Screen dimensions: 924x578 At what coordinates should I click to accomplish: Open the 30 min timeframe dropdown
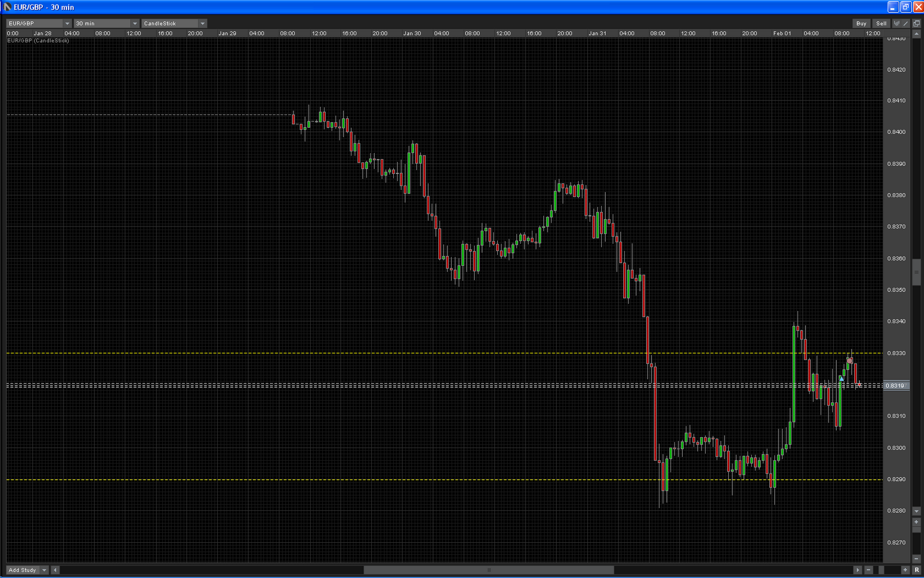click(x=106, y=24)
